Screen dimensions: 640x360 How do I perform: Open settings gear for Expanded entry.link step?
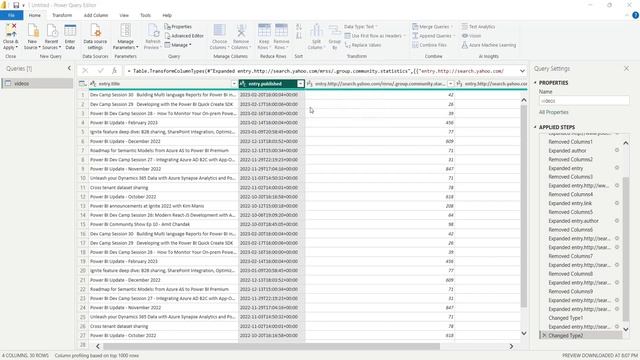coord(617,203)
